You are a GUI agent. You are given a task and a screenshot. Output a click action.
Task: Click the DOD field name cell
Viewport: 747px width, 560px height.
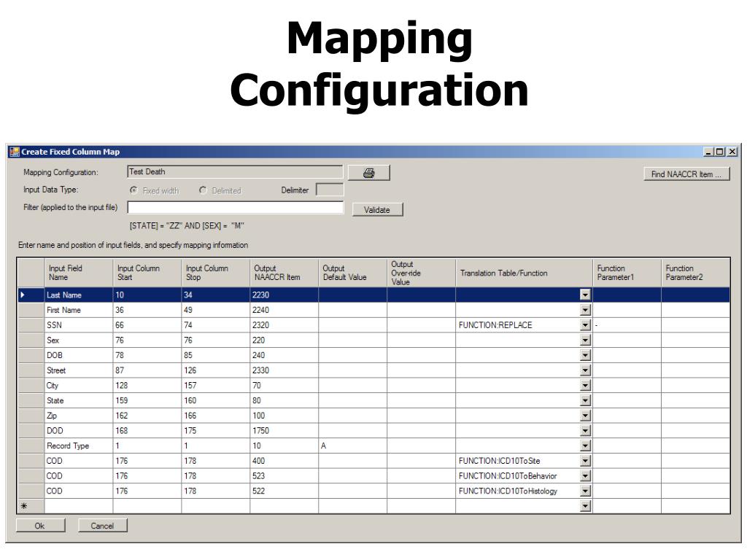click(x=79, y=431)
